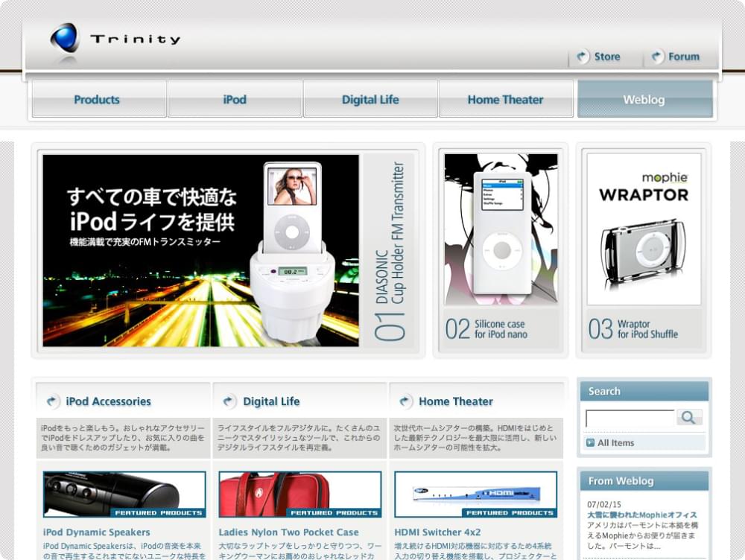Image resolution: width=745 pixels, height=560 pixels.
Task: Open the Silicone case for iPod nano banner
Action: coord(501,250)
